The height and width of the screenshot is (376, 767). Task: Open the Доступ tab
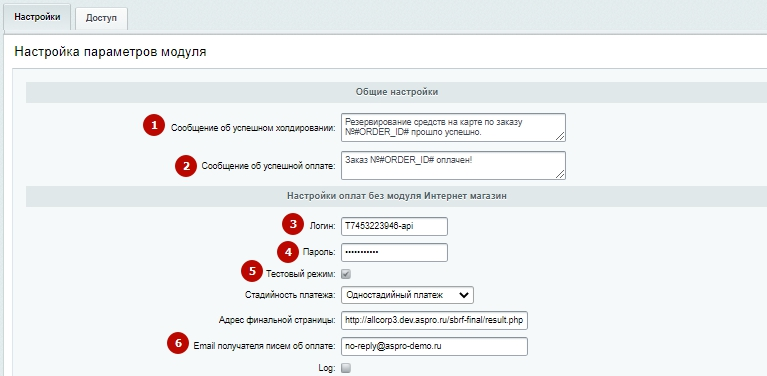[x=101, y=18]
